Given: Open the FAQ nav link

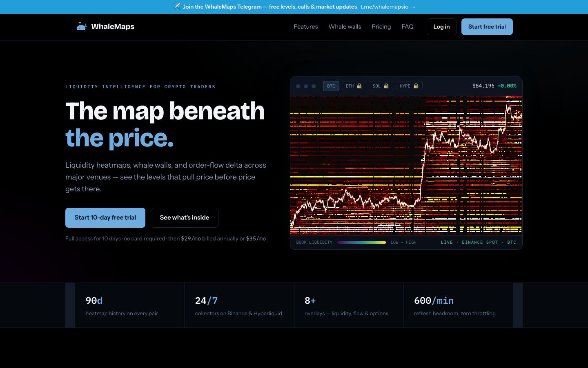Looking at the screenshot, I should 408,27.
